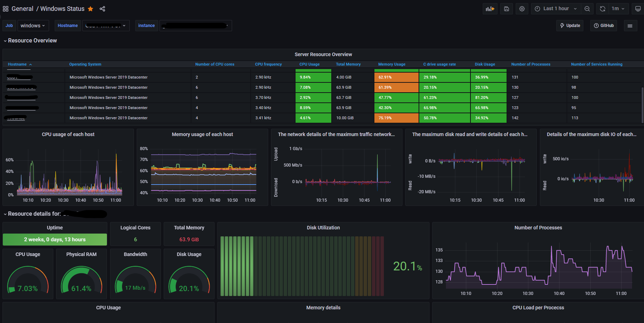644x323 pixels.
Task: Open the Update link
Action: coord(570,26)
